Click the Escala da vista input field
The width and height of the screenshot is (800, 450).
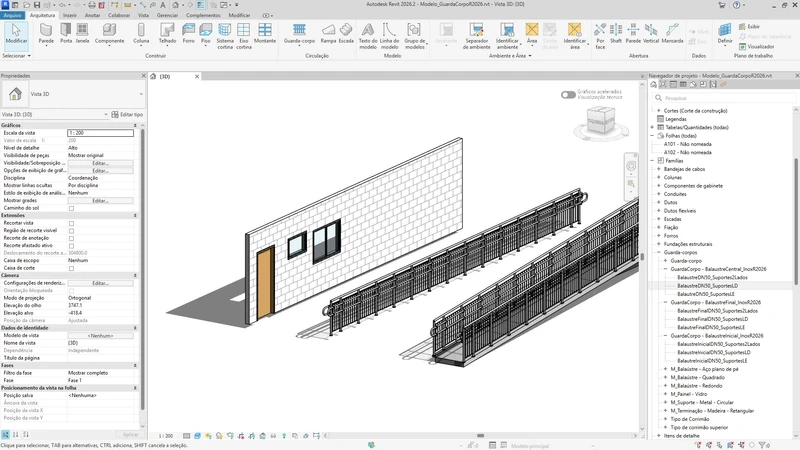101,133
